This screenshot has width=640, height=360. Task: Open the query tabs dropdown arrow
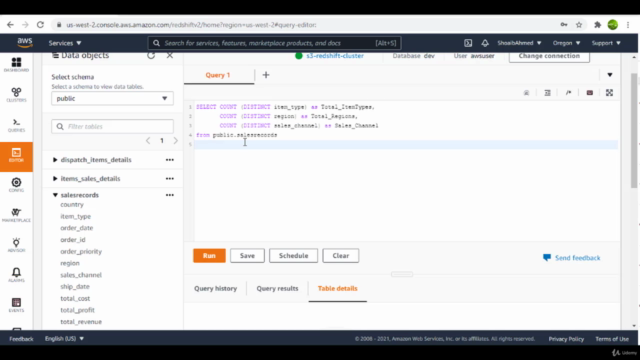coord(610,75)
